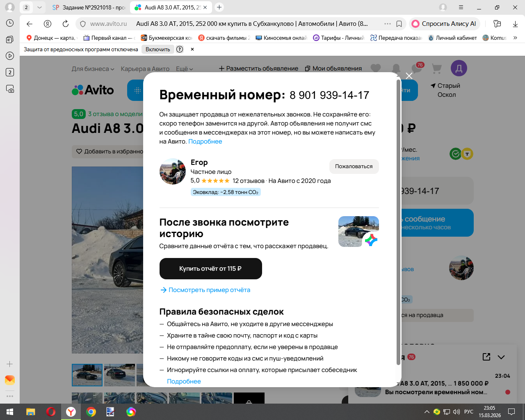Open Google Chrome from the taskbar
The height and width of the screenshot is (420, 525).
coord(91,412)
